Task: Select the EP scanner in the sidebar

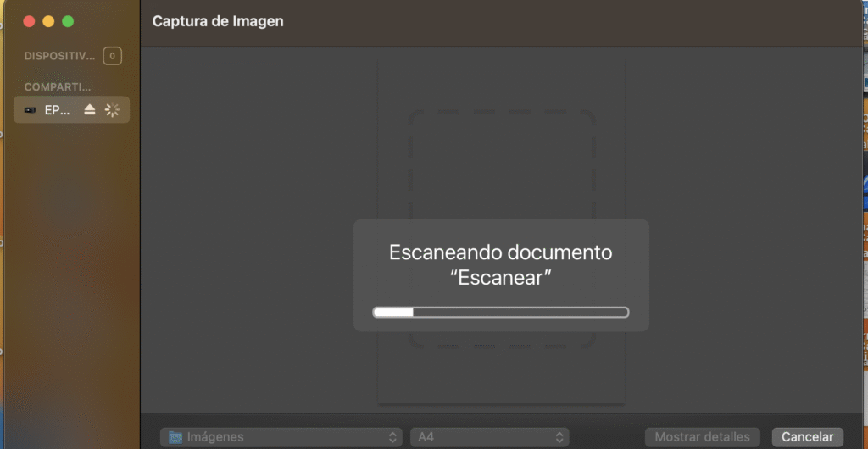Action: [58, 110]
